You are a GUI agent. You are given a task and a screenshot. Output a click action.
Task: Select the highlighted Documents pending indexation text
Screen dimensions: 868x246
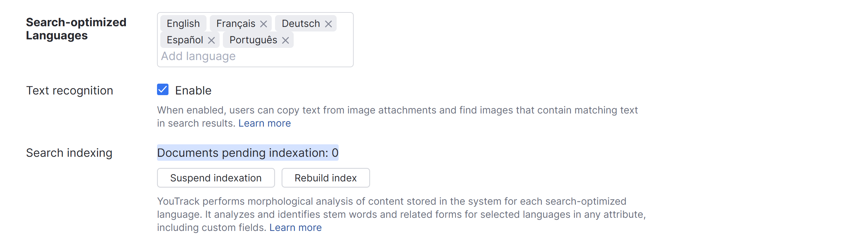tap(248, 152)
